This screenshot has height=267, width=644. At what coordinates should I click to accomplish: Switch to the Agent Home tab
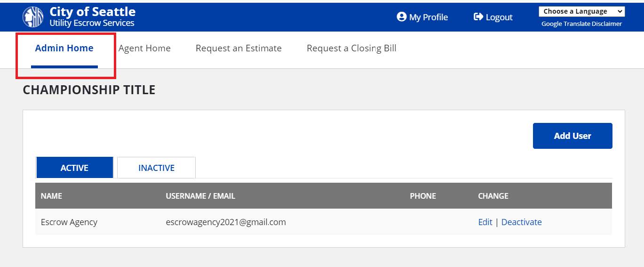coord(144,48)
